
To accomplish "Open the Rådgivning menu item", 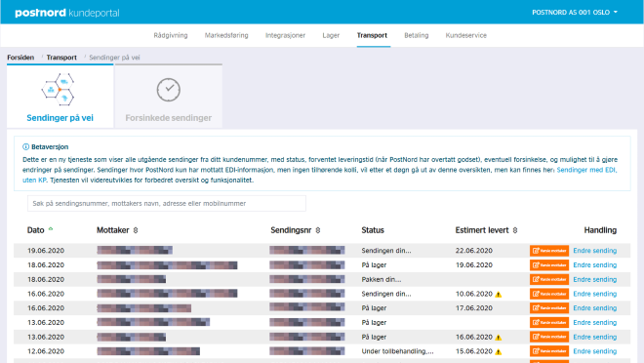I will [171, 35].
